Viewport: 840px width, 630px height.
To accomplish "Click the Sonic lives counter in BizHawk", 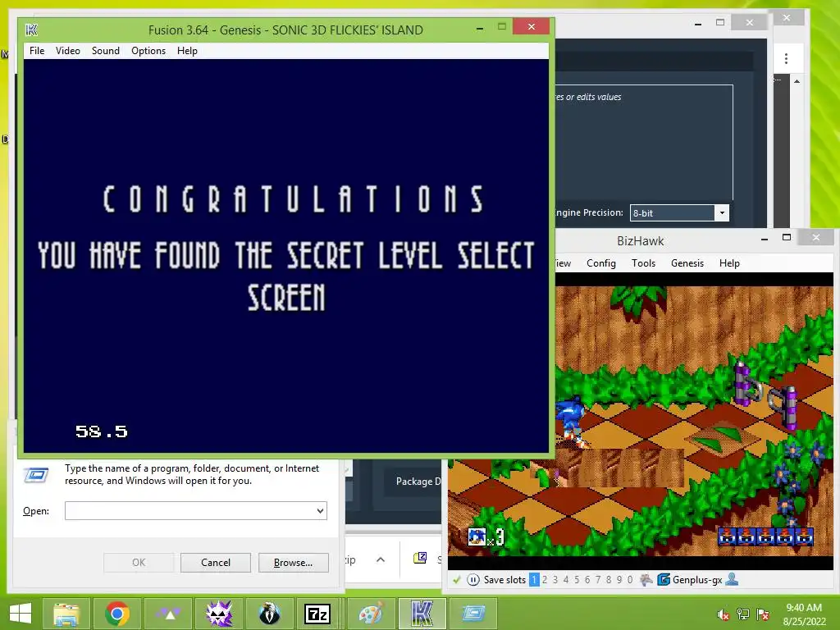I will 486,536.
